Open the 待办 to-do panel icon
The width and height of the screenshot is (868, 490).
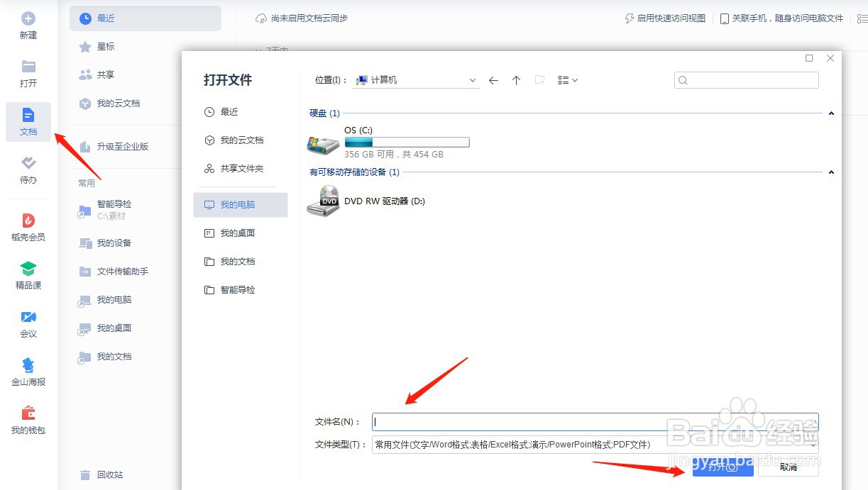[28, 170]
